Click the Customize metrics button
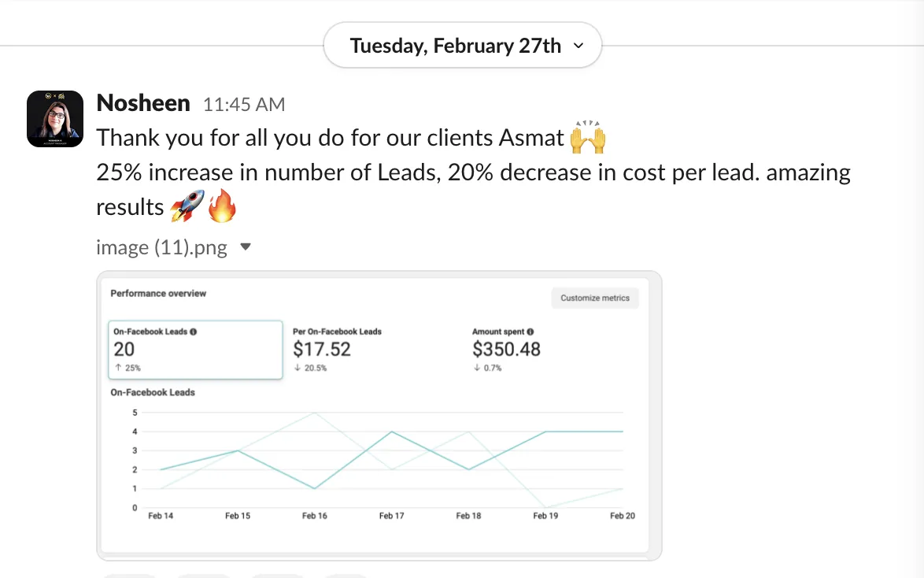 click(594, 298)
